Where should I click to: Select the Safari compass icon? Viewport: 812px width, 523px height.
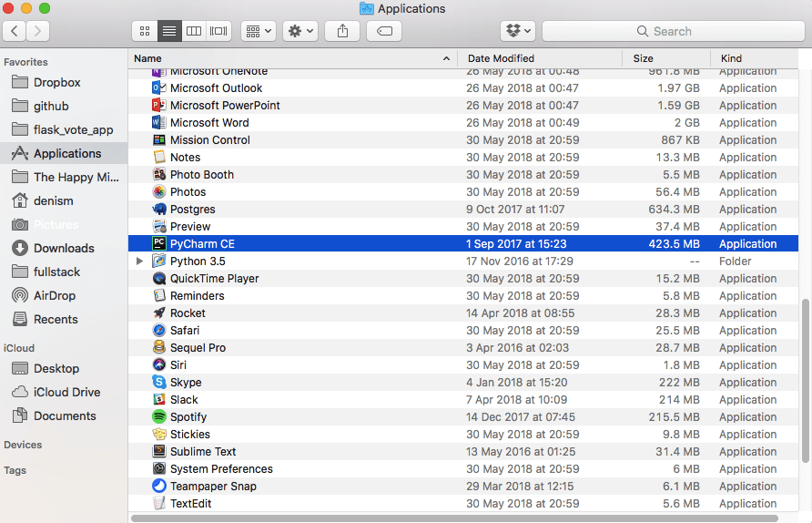point(159,330)
